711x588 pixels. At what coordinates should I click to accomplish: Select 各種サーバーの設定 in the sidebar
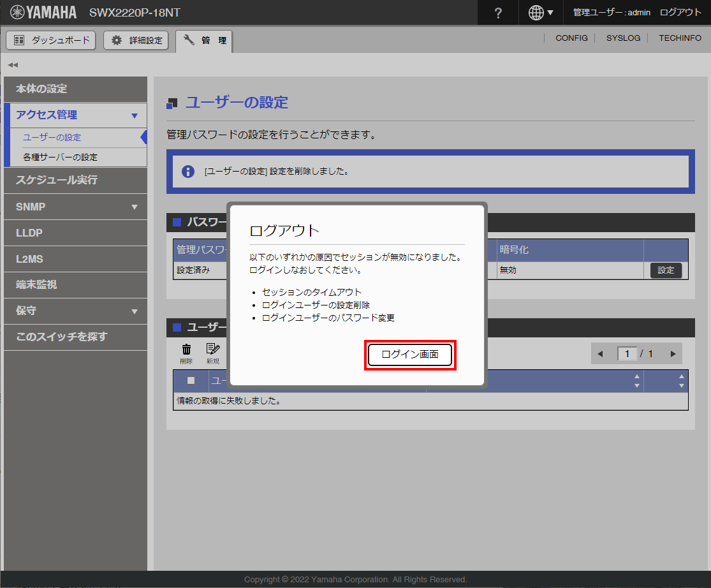pos(61,158)
